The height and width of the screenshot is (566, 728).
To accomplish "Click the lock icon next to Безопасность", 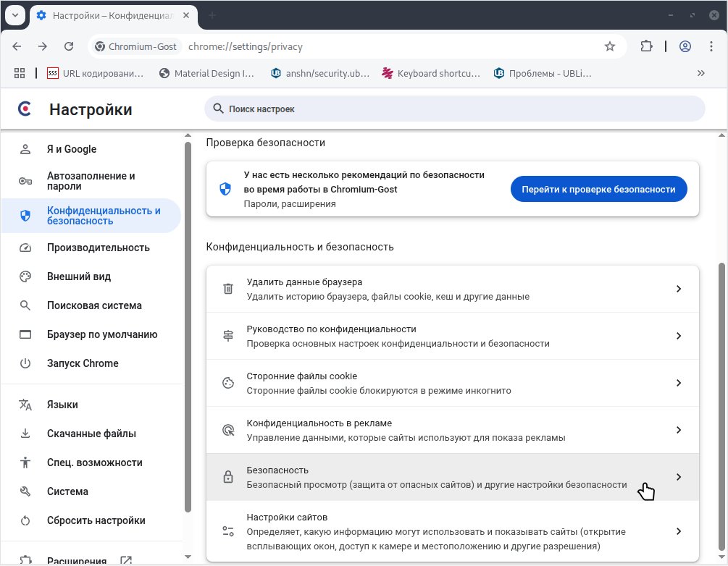I will pyautogui.click(x=227, y=476).
